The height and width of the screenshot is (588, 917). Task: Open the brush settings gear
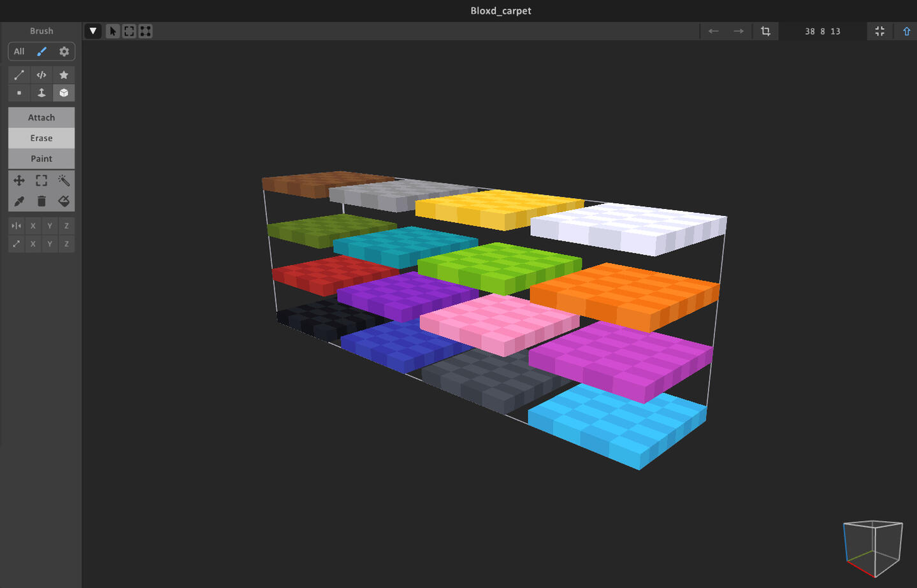click(x=64, y=52)
